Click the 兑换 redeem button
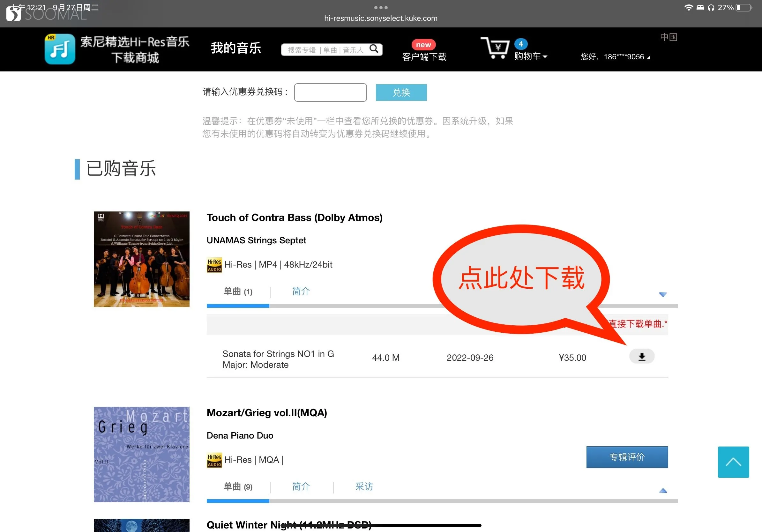Viewport: 762px width, 532px height. tap(401, 92)
